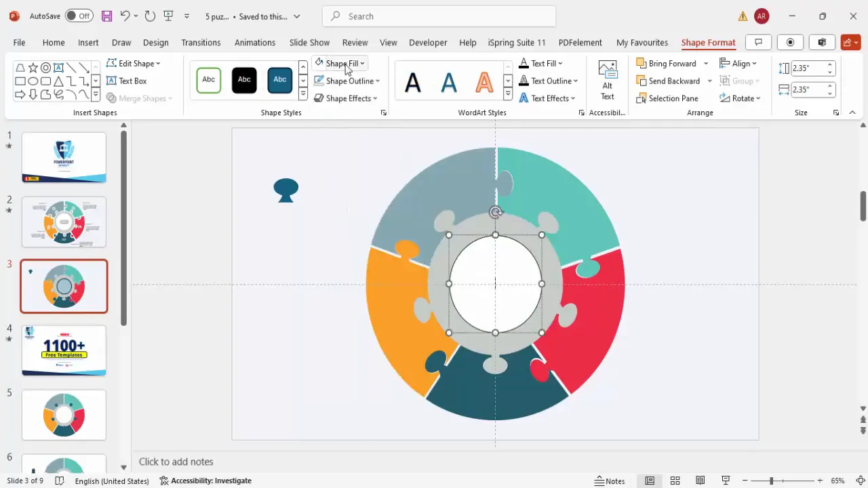Expand the Shape Styles gallery
The height and width of the screenshot is (488, 868).
pos(302,96)
